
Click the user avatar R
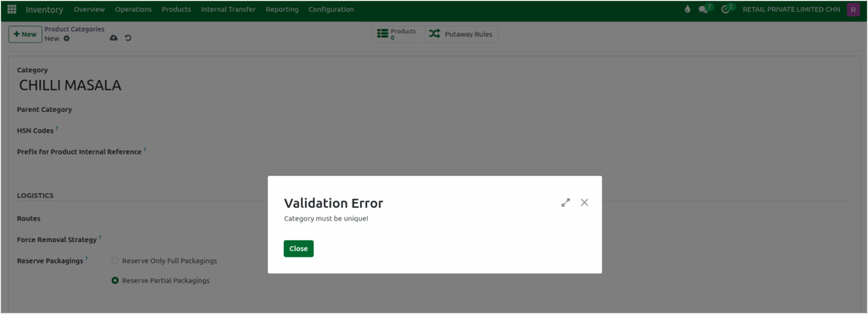[853, 9]
